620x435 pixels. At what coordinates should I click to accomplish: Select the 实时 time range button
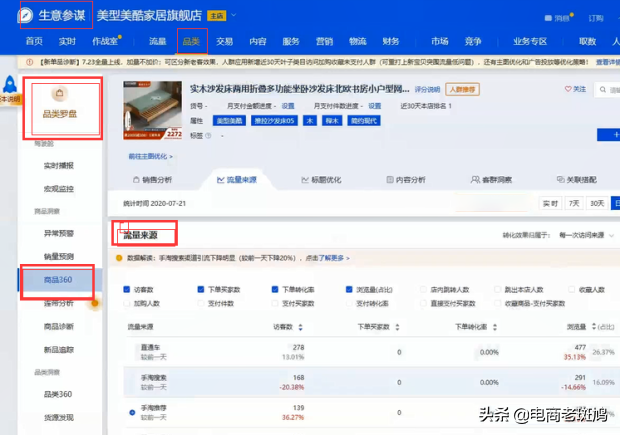coord(550,203)
